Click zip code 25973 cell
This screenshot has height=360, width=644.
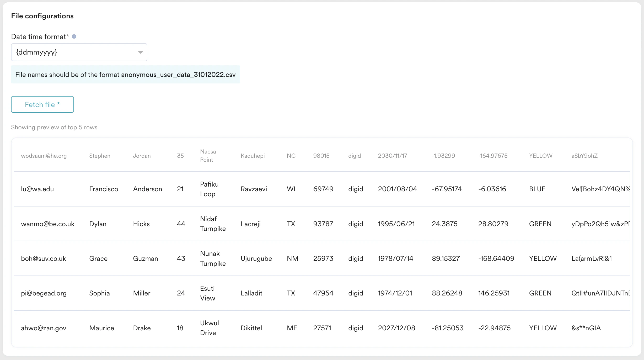tap(323, 258)
